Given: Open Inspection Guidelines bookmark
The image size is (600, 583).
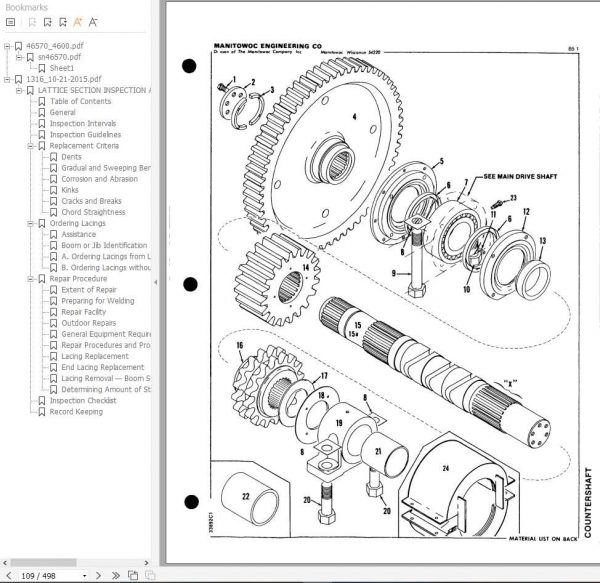Looking at the screenshot, I should click(x=85, y=135).
